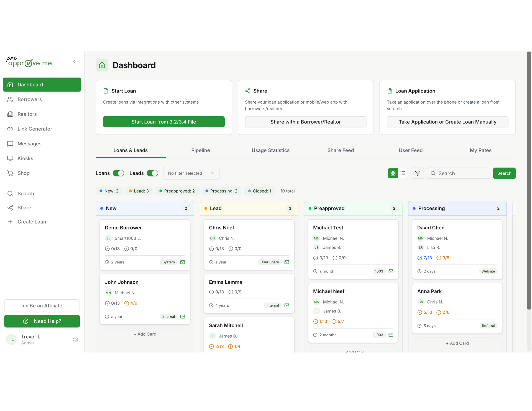The height and width of the screenshot is (411, 532).
Task: Click the Dashboard home icon beside page title
Action: (x=102, y=65)
